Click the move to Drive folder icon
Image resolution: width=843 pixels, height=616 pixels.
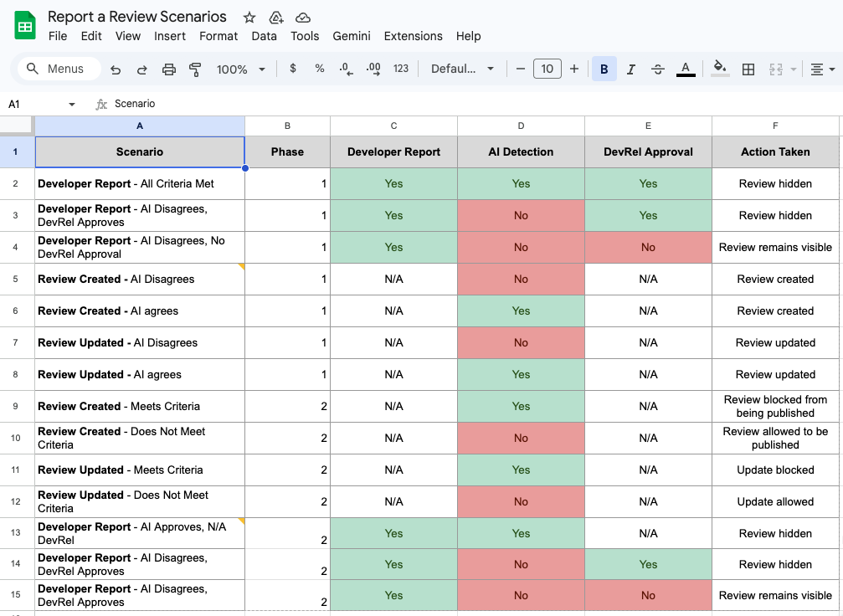[275, 18]
